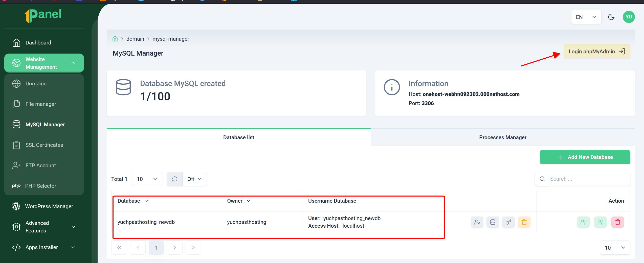The height and width of the screenshot is (263, 644).
Task: Click the home breadcrumb icon
Action: (x=115, y=39)
